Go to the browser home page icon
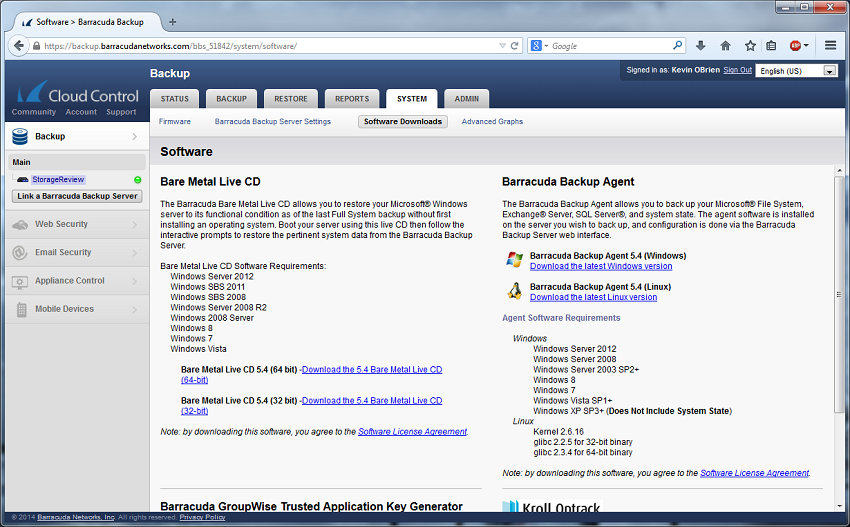Screen dimensions: 850x527 coord(725,46)
